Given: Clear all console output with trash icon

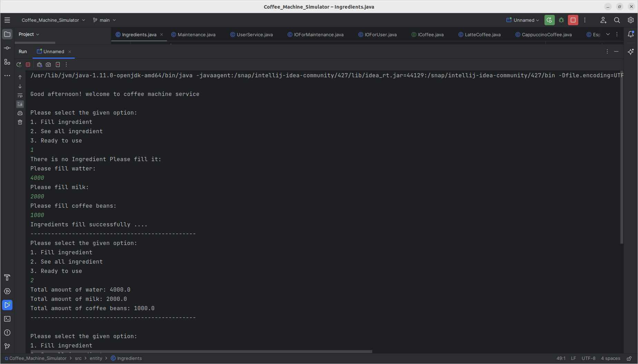Looking at the screenshot, I should [x=20, y=122].
